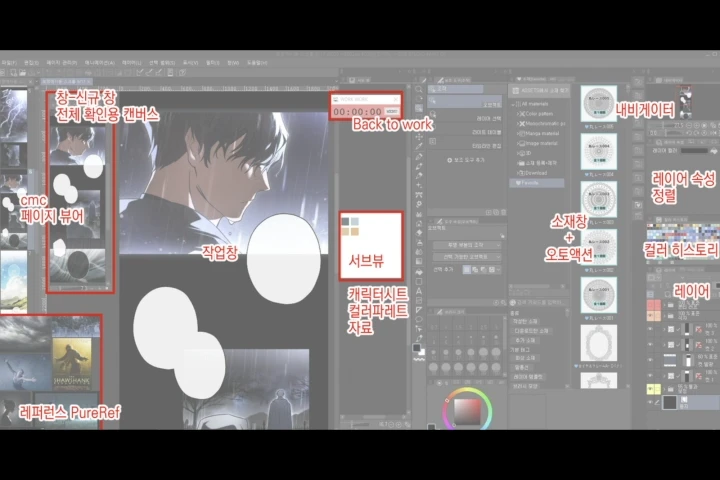Select the Text tool letter A
The height and width of the screenshot is (480, 720).
click(x=419, y=291)
